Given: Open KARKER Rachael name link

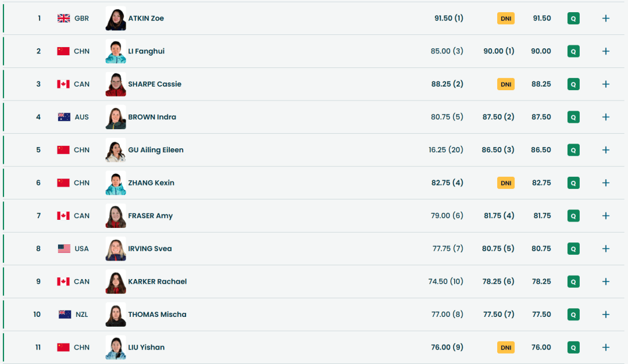Looking at the screenshot, I should [157, 281].
